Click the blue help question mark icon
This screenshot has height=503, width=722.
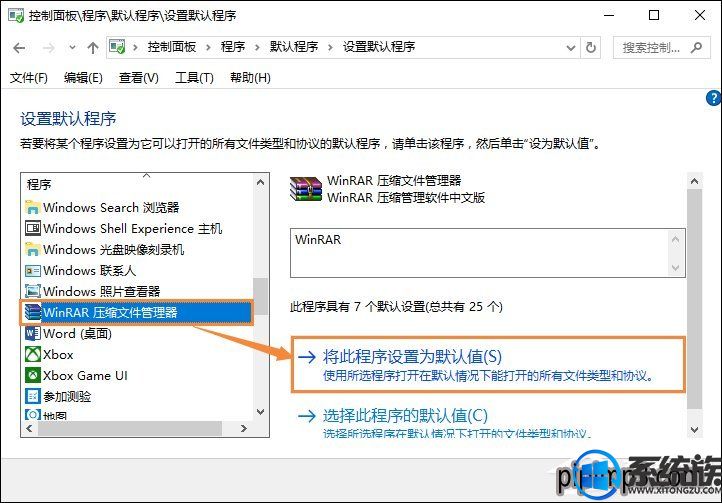click(714, 98)
